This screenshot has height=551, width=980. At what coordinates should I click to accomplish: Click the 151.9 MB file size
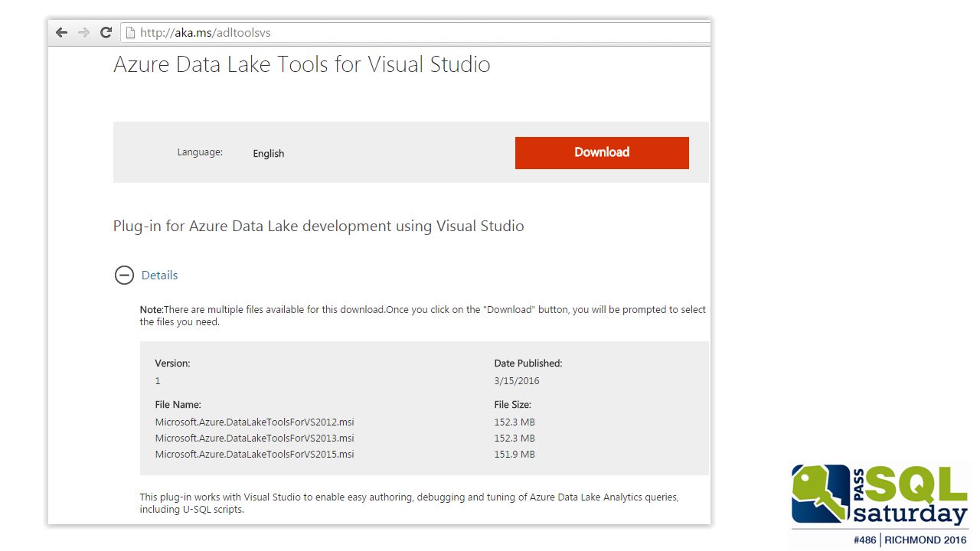pyautogui.click(x=514, y=454)
